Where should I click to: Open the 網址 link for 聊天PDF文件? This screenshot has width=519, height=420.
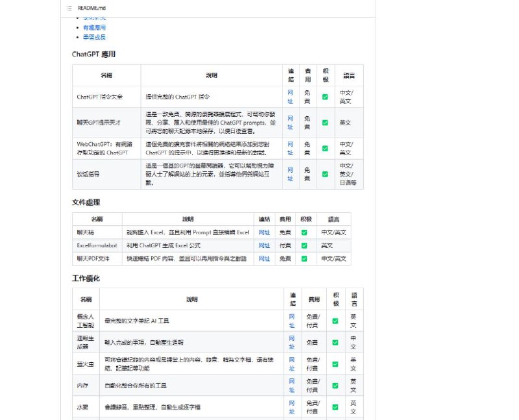coord(265,258)
